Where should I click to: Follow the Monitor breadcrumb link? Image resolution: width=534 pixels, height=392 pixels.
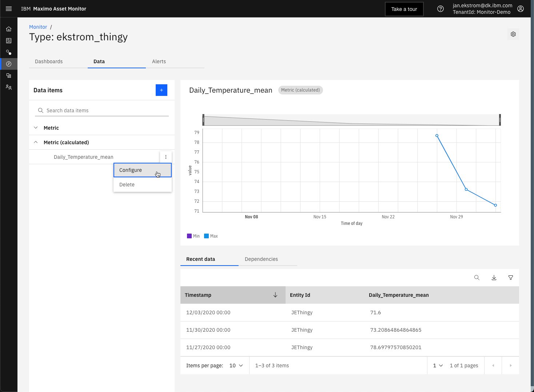[x=38, y=27]
